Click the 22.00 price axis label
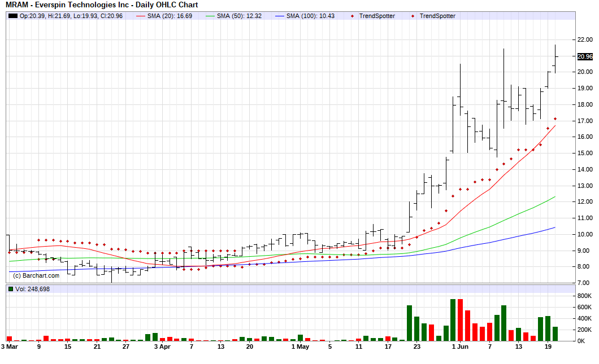 [x=585, y=40]
